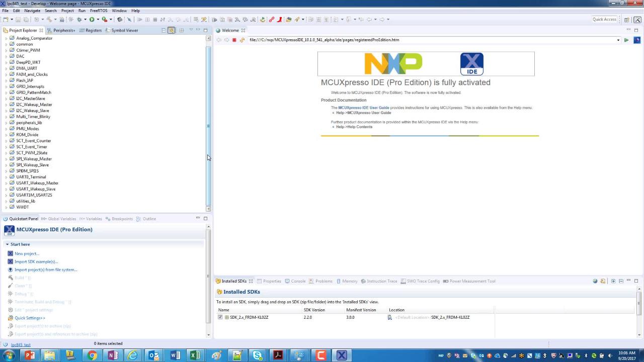This screenshot has width=644, height=362.
Task: Open Google Chrome from the Windows taskbar
Action: point(92,355)
